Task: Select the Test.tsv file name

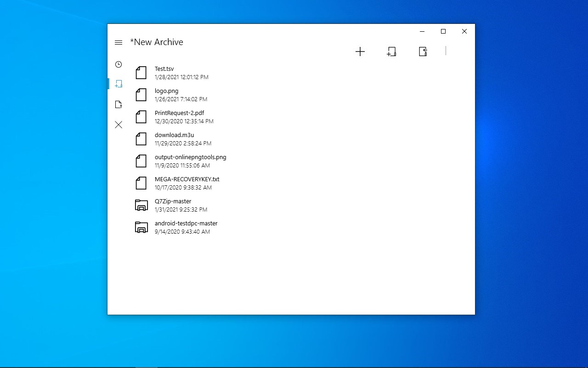Action: pyautogui.click(x=164, y=69)
